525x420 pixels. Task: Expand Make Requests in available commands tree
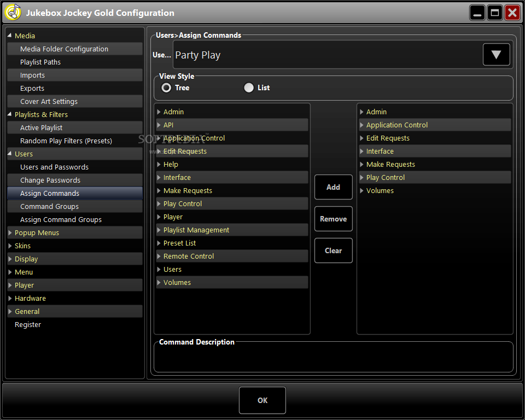coord(159,190)
